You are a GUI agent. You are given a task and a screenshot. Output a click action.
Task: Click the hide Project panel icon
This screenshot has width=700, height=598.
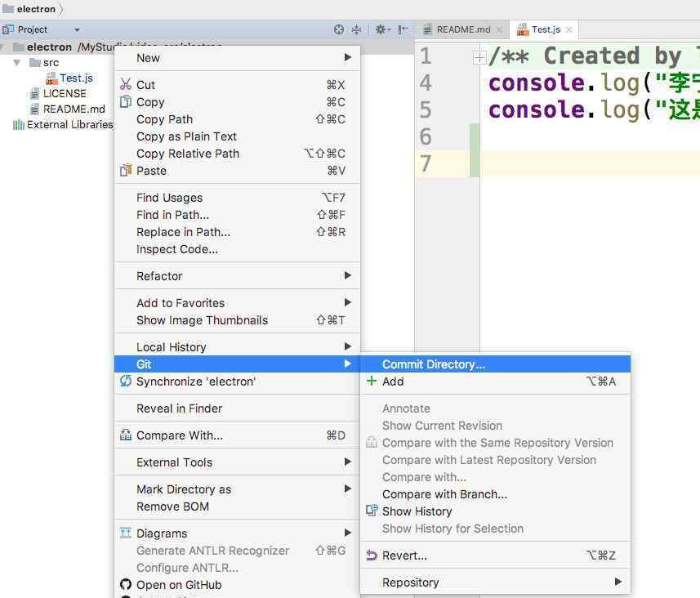(404, 29)
